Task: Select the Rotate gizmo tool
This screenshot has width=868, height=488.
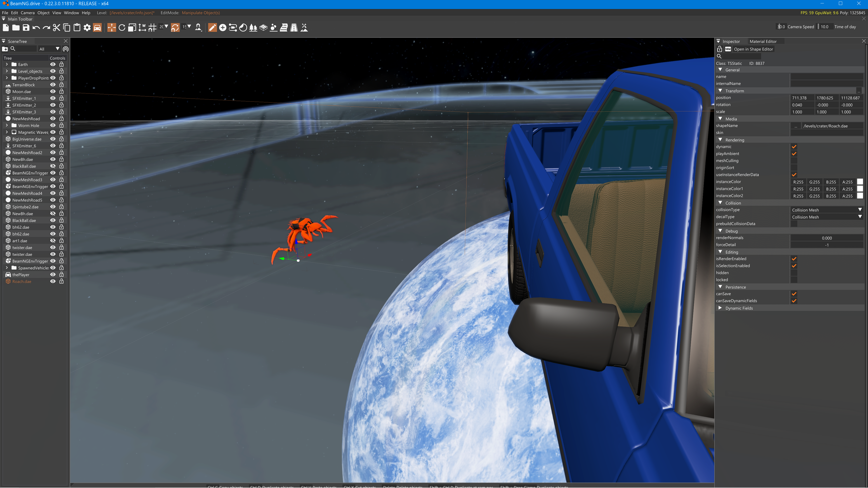Action: pyautogui.click(x=122, y=28)
